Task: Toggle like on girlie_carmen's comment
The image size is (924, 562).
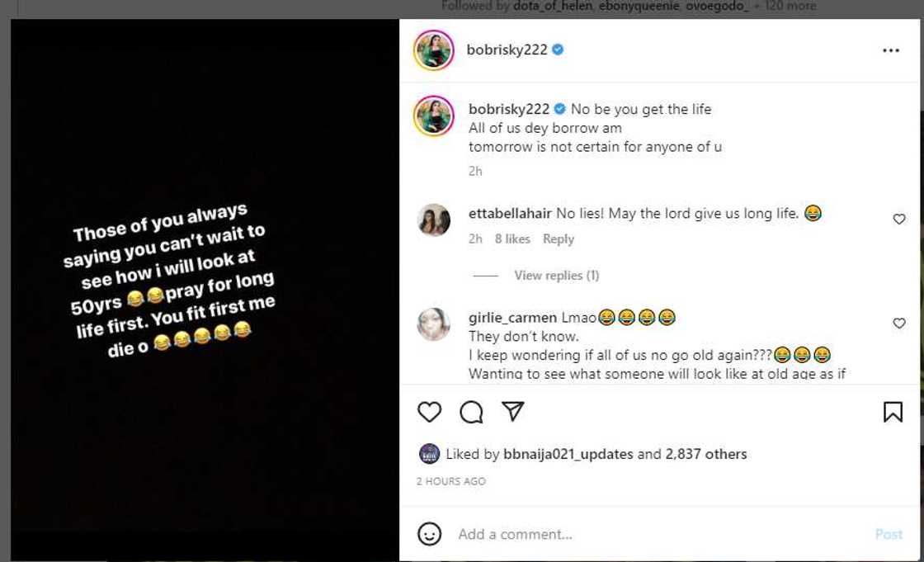Action: 898,321
